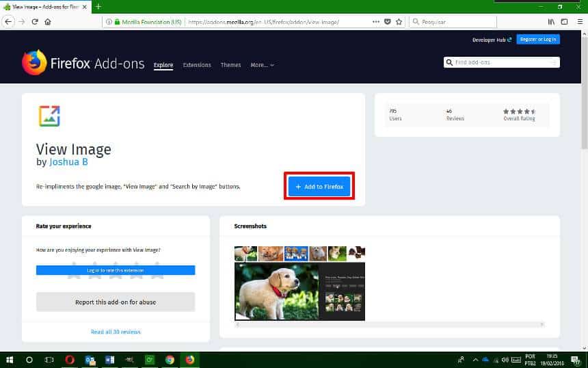Open Task View on the taskbar

[49, 360]
